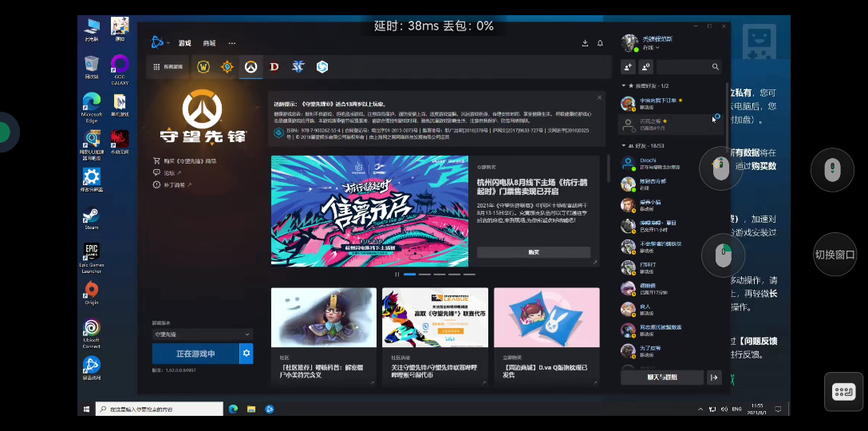Image resolution: width=868 pixels, height=431 pixels.
Task: Tap the on-screen keyboard overlay button
Action: [843, 392]
